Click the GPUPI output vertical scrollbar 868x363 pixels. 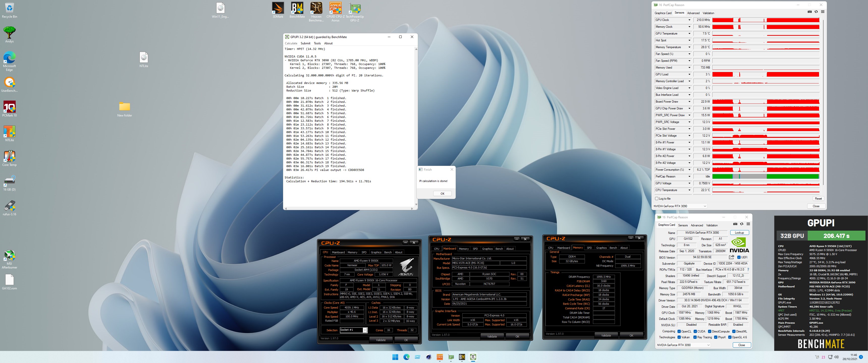pyautogui.click(x=416, y=127)
